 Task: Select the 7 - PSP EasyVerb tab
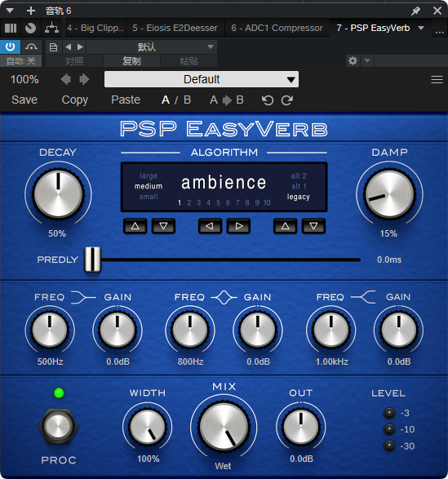(373, 28)
